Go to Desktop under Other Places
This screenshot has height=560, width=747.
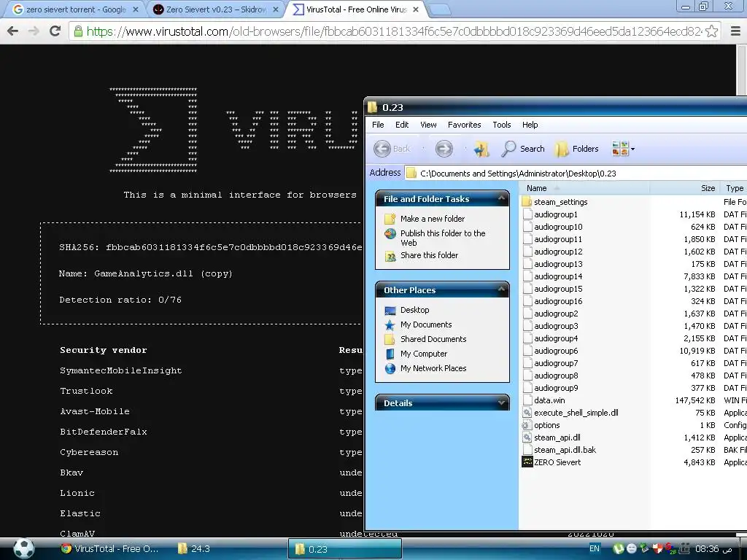point(414,310)
